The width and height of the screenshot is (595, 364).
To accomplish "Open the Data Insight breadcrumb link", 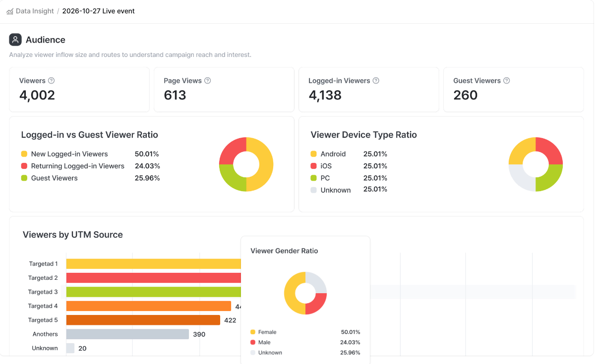I will tap(35, 11).
